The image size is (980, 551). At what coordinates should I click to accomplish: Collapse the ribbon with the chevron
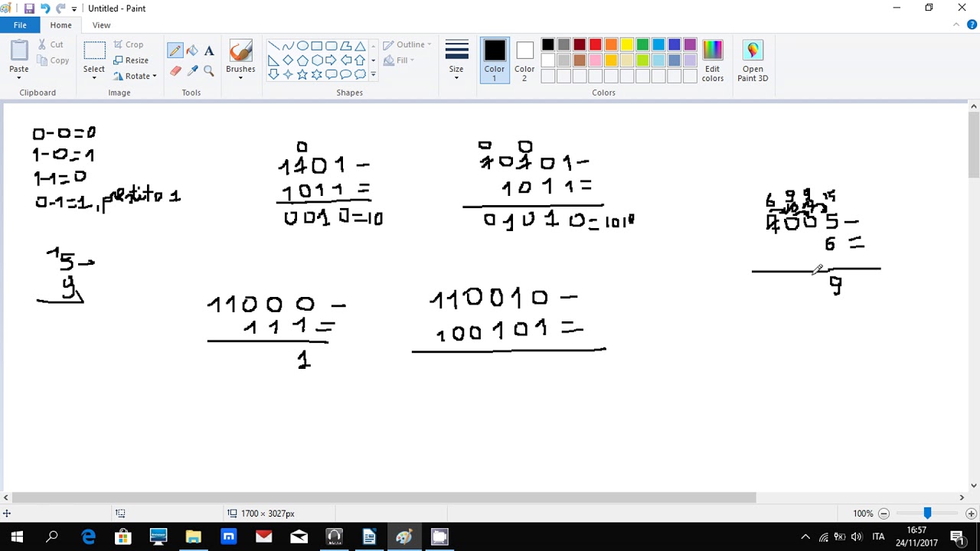tap(955, 25)
